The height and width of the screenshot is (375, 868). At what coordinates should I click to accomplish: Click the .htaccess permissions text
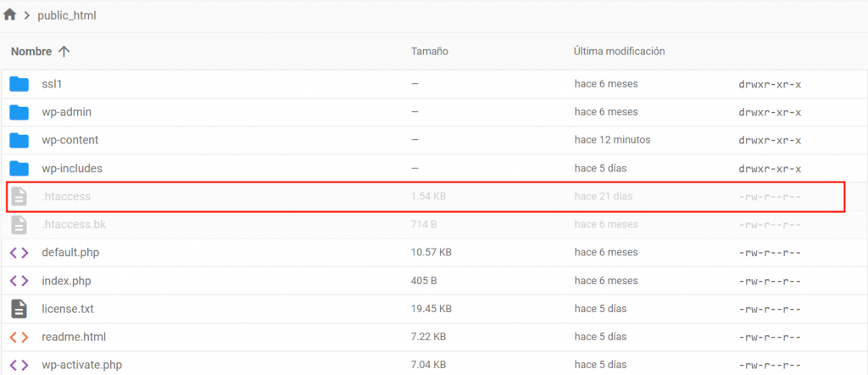(770, 197)
